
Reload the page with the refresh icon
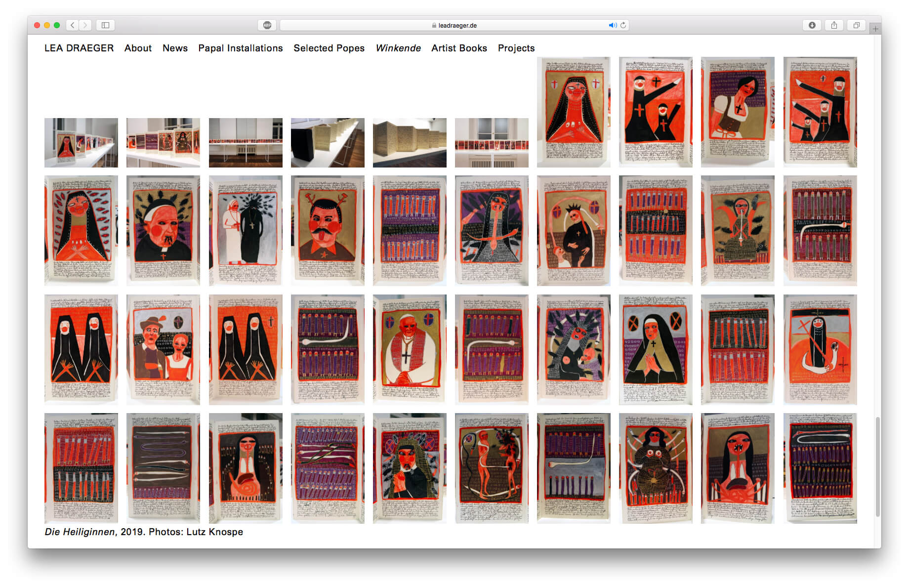pos(623,25)
